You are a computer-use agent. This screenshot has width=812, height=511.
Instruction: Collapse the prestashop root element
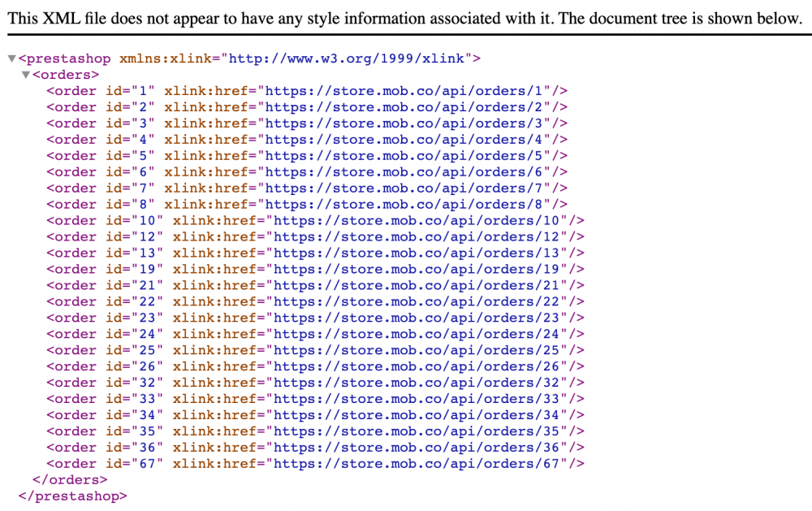click(x=11, y=58)
